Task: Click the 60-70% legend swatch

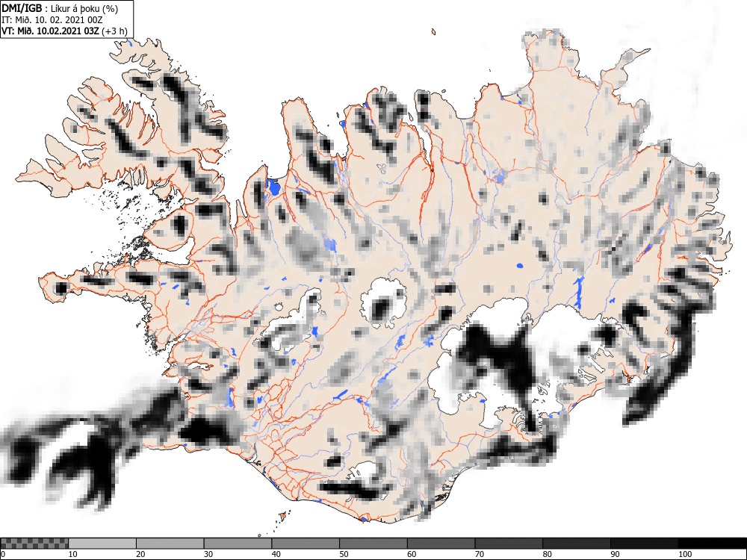Action: point(441,544)
